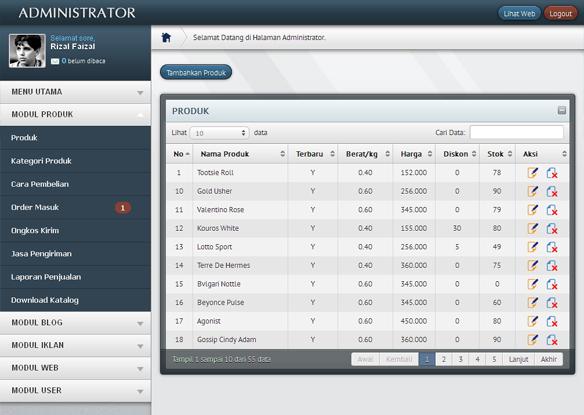Sort table by Harga column
584x415 pixels.
coord(414,154)
